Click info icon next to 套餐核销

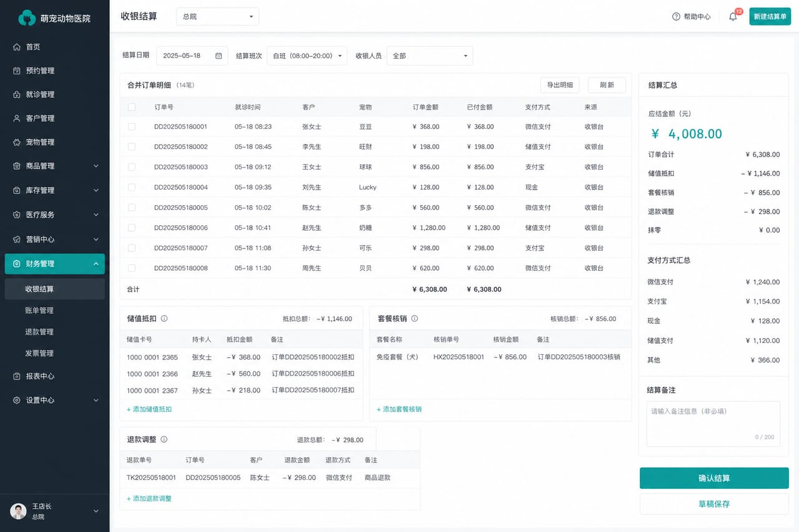414,318
